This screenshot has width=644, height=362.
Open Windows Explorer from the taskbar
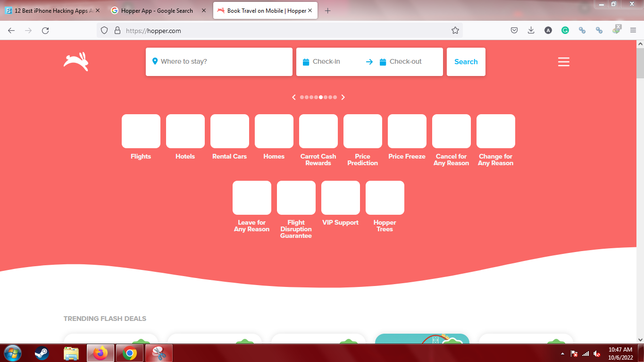pos(71,353)
